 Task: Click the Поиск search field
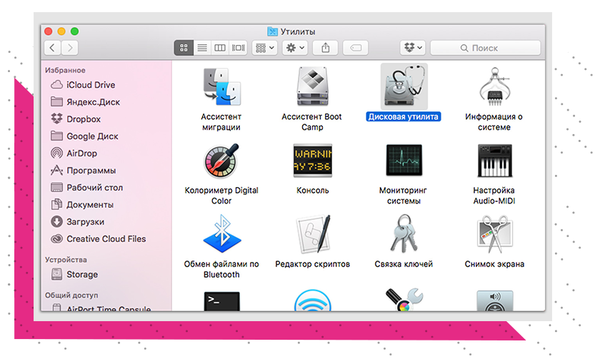[488, 48]
